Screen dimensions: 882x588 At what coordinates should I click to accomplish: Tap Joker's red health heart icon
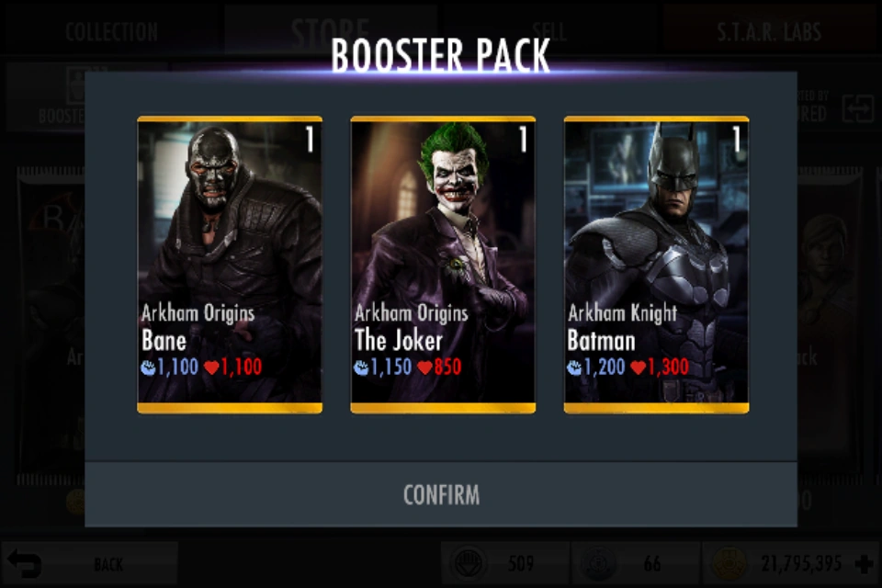point(424,367)
